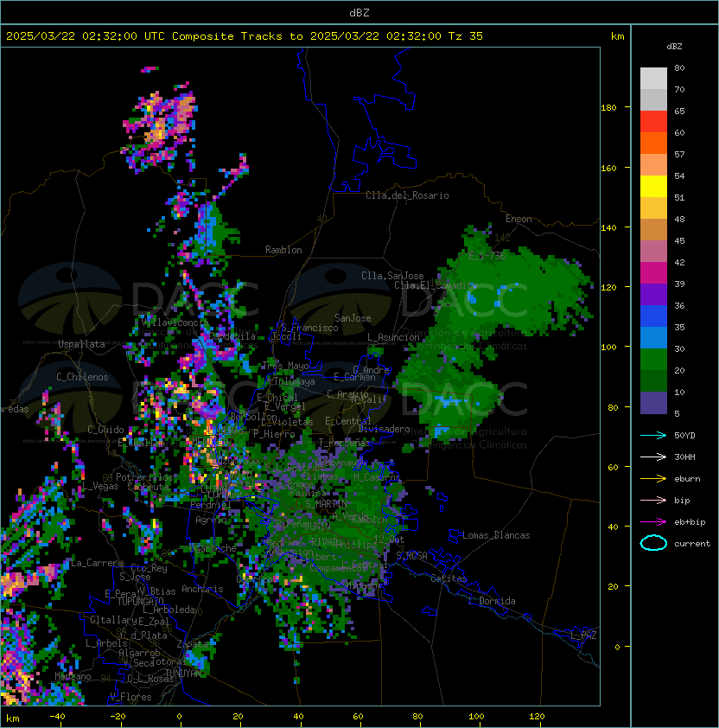The height and width of the screenshot is (728, 719).
Task: Click the 120 km horizontal axis tick
Action: [537, 717]
